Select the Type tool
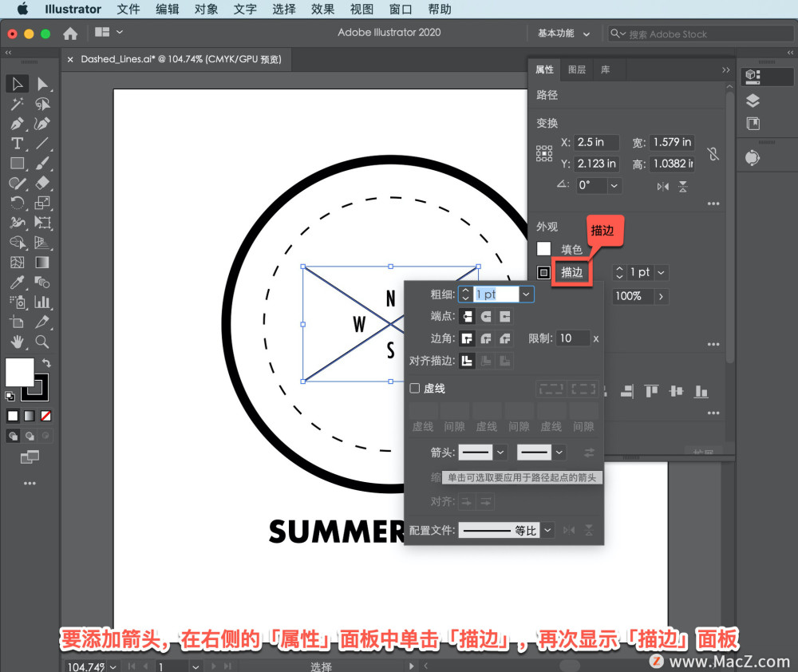 click(x=18, y=144)
